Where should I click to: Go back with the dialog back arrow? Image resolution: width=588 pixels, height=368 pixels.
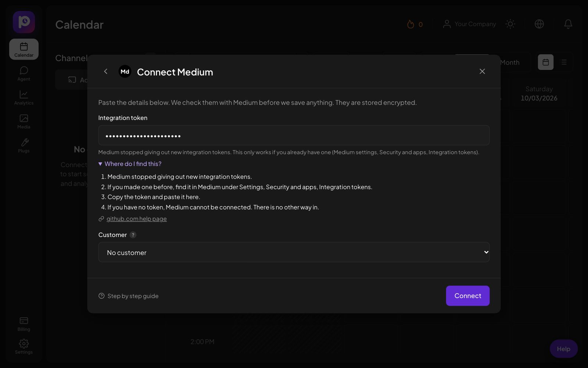[106, 71]
